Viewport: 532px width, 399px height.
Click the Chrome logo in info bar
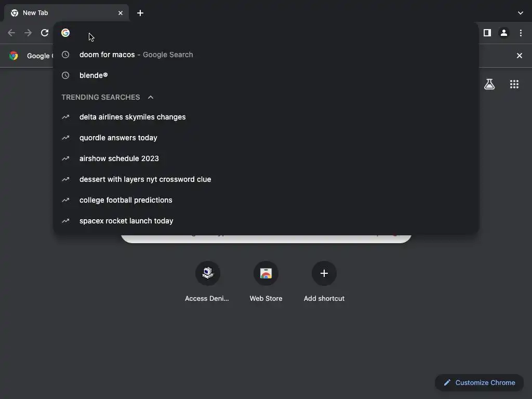[x=14, y=56]
